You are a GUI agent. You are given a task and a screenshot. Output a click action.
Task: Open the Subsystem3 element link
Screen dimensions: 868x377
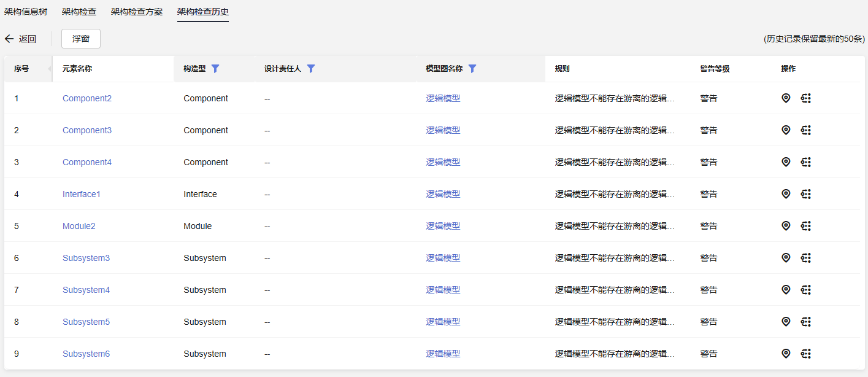[86, 258]
